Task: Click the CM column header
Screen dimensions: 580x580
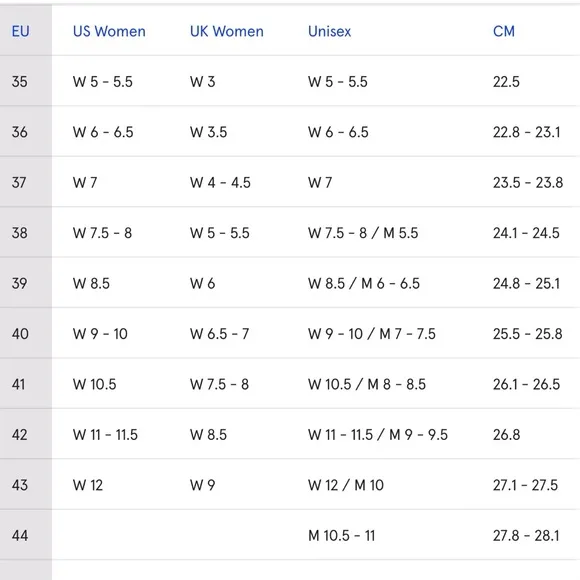Action: (504, 31)
